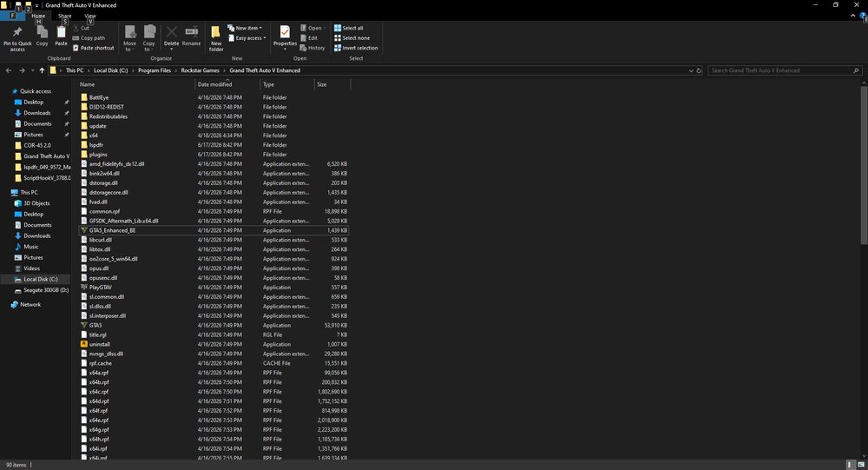This screenshot has width=868, height=470.
Task: Click Select all in ribbon
Action: pos(348,29)
